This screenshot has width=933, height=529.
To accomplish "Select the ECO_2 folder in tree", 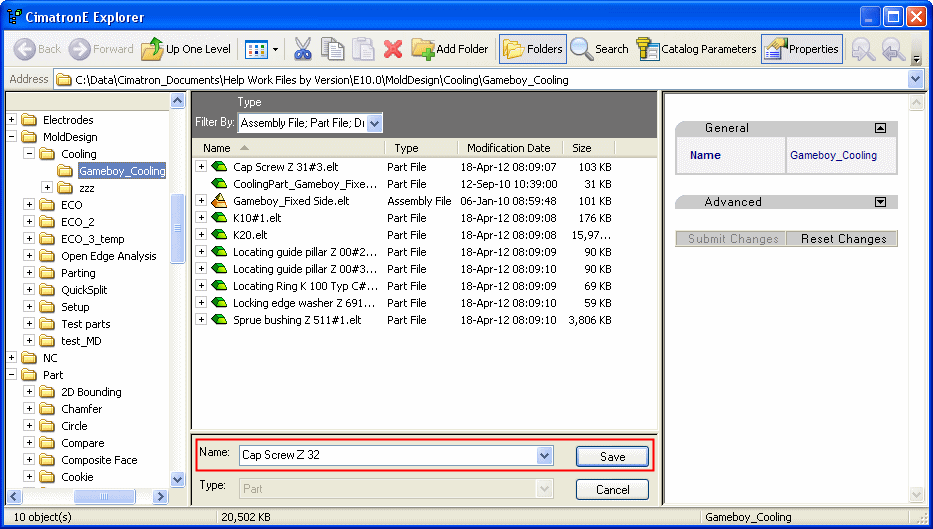I will [x=78, y=222].
